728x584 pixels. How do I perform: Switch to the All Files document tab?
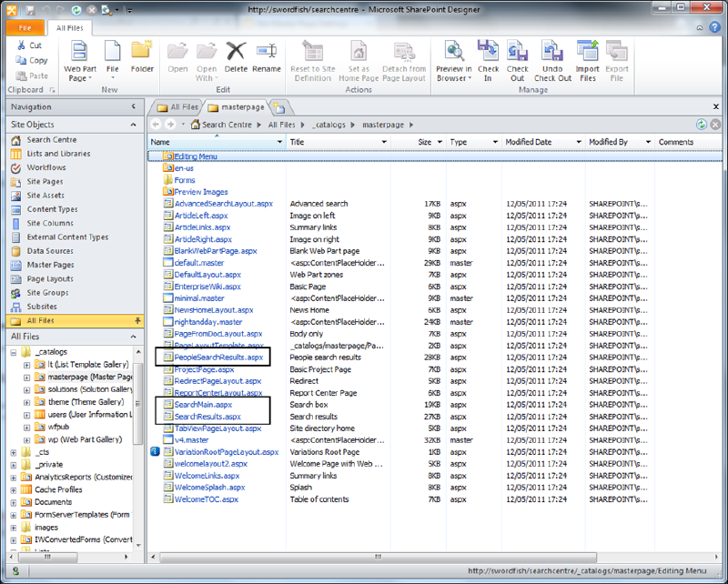177,107
